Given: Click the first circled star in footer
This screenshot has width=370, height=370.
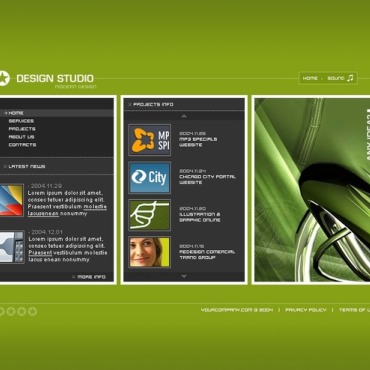Looking at the screenshot, I should [x=1, y=311].
